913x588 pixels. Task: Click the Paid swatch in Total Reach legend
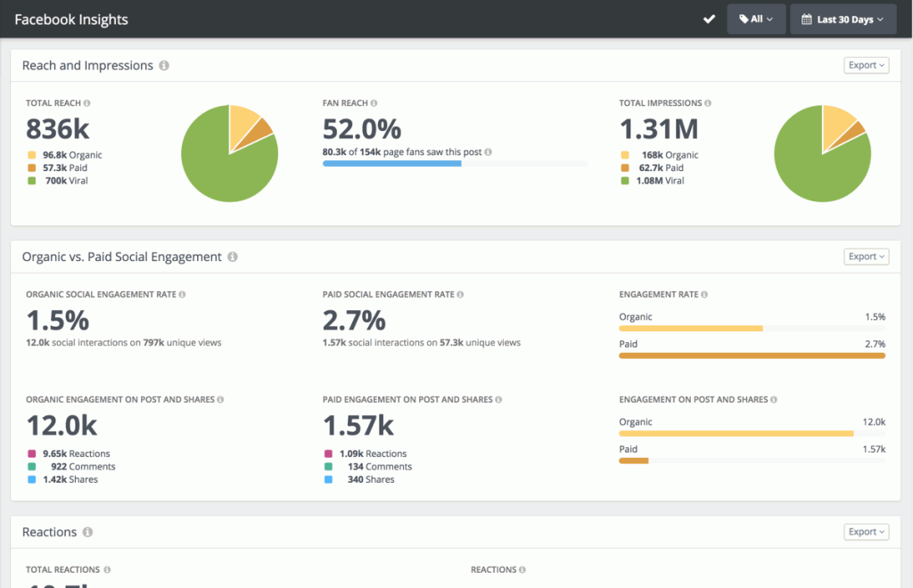pyautogui.click(x=31, y=167)
